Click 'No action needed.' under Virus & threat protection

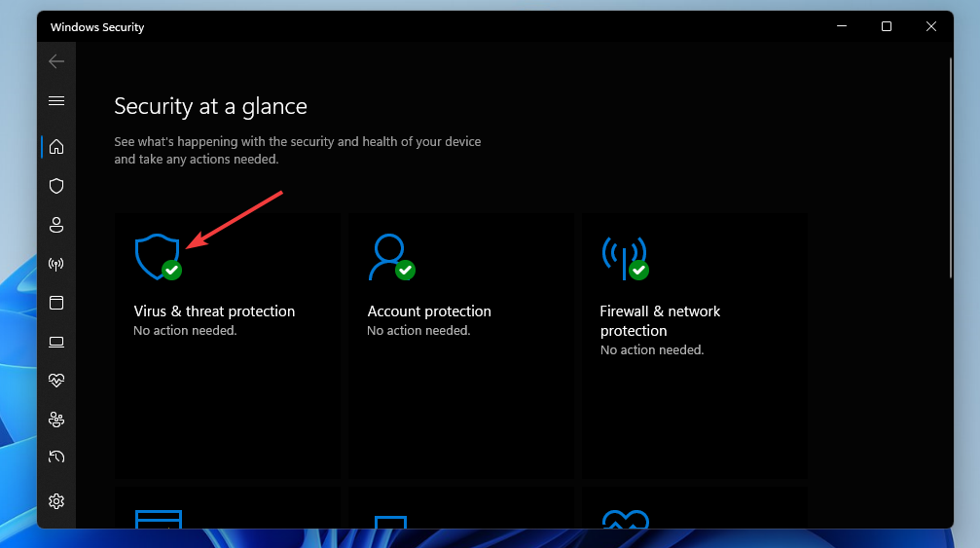coord(185,331)
